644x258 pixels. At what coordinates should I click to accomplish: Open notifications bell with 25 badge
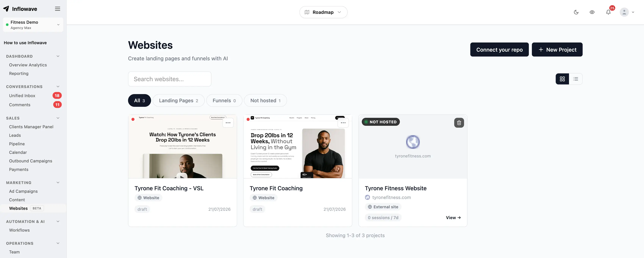tap(609, 12)
